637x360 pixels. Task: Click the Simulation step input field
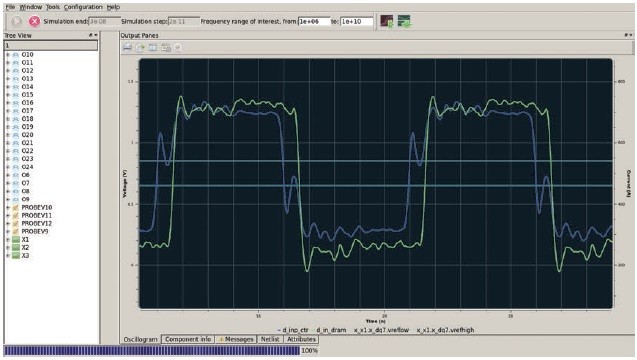pyautogui.click(x=184, y=21)
